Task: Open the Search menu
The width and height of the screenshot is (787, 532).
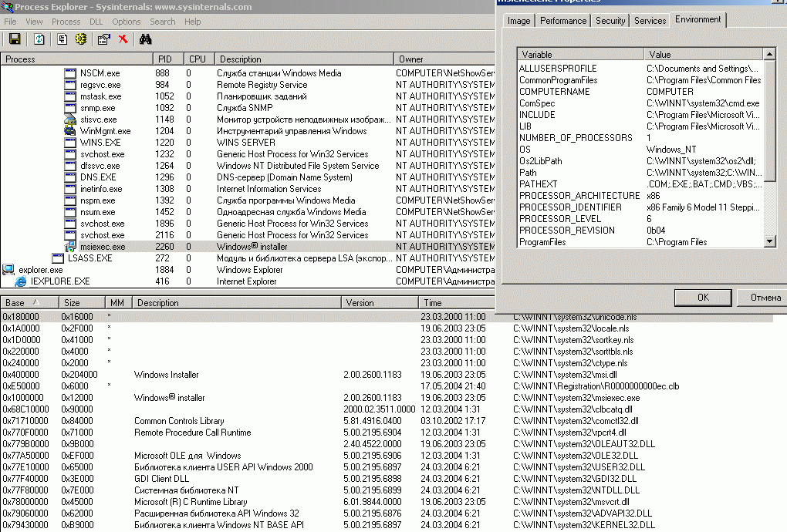Action: (x=163, y=22)
